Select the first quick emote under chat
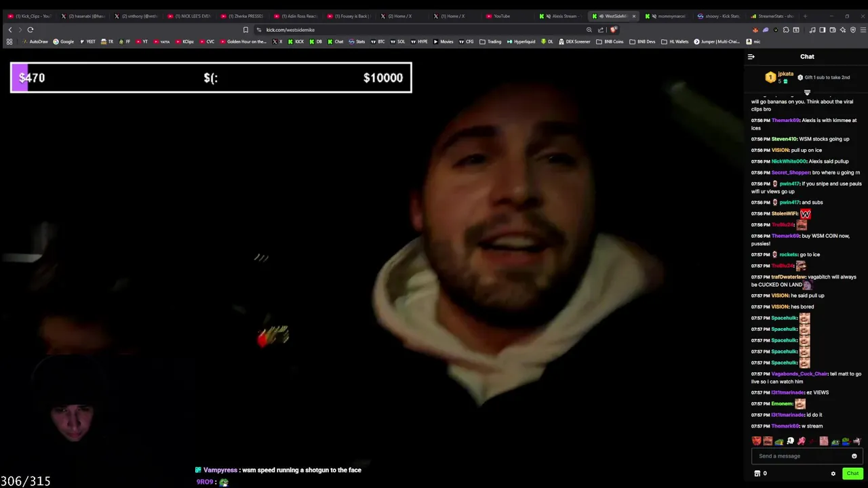 click(x=756, y=441)
